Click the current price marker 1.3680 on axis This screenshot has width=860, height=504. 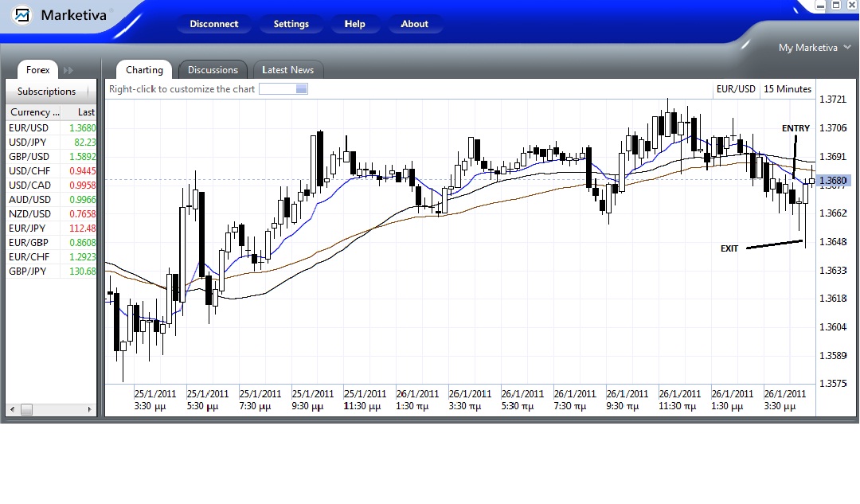(833, 181)
